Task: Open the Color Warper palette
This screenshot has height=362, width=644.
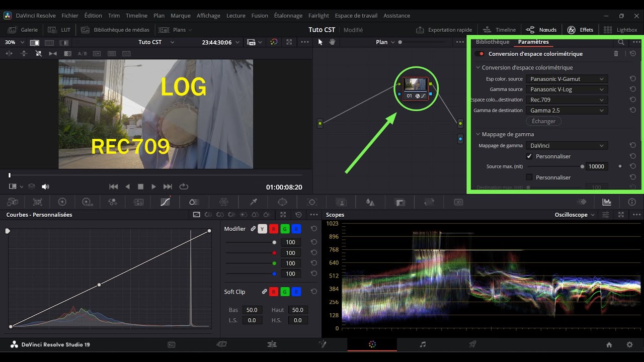Action: 224,202
